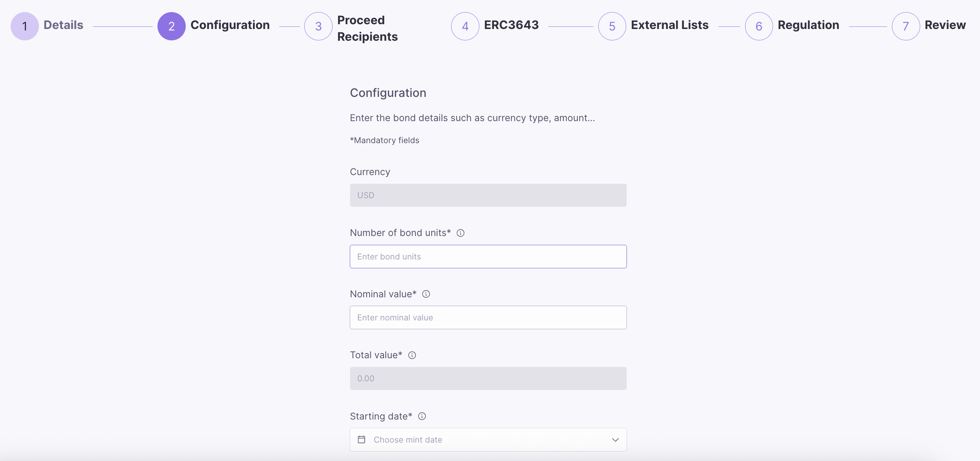Open the Review step
The image size is (980, 461).
click(x=945, y=25)
